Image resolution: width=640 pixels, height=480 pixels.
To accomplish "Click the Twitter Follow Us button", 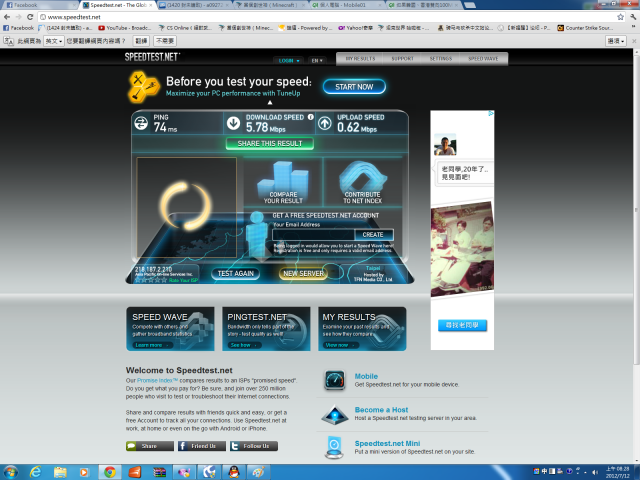I will point(254,446).
